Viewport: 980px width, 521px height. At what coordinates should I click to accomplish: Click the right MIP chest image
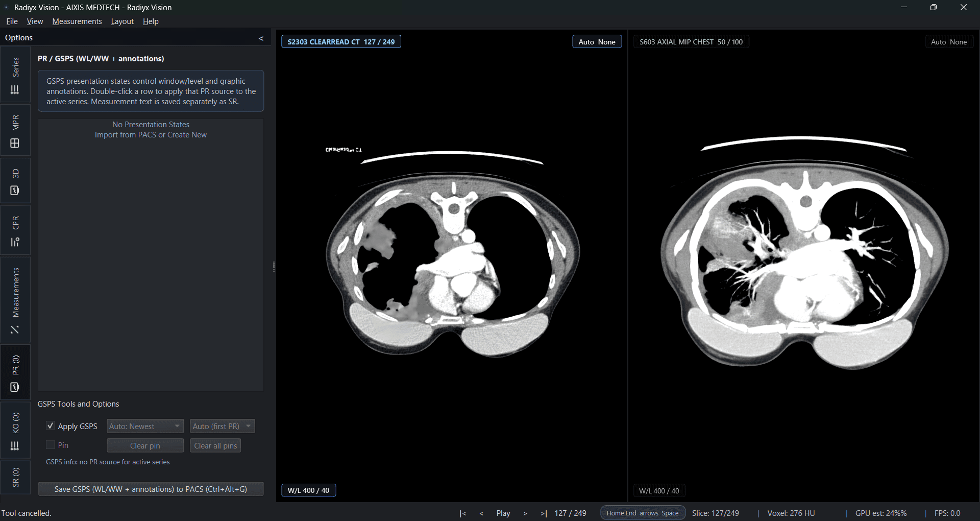(x=804, y=253)
